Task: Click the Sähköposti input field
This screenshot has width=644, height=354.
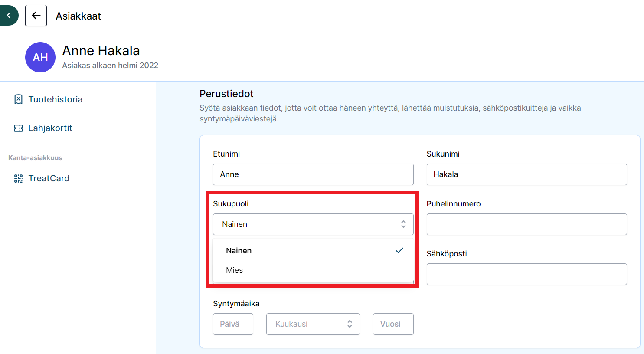Action: [526, 274]
